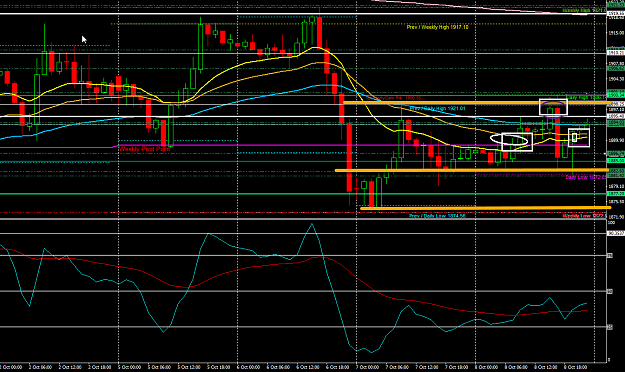Click the red Weekly Low label

584,216
